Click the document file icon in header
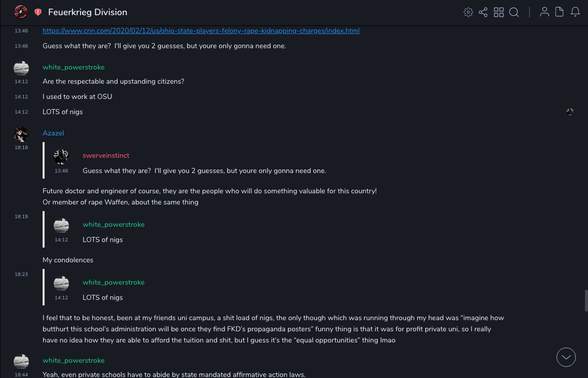 point(560,12)
